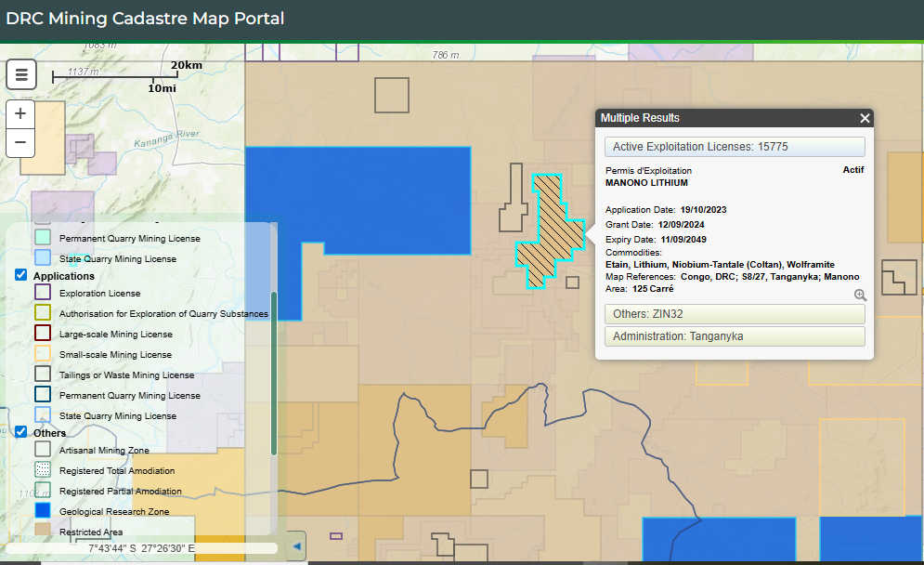This screenshot has height=565, width=924.
Task: Select the hatched Manono Lithium license polygon
Action: [x=550, y=230]
